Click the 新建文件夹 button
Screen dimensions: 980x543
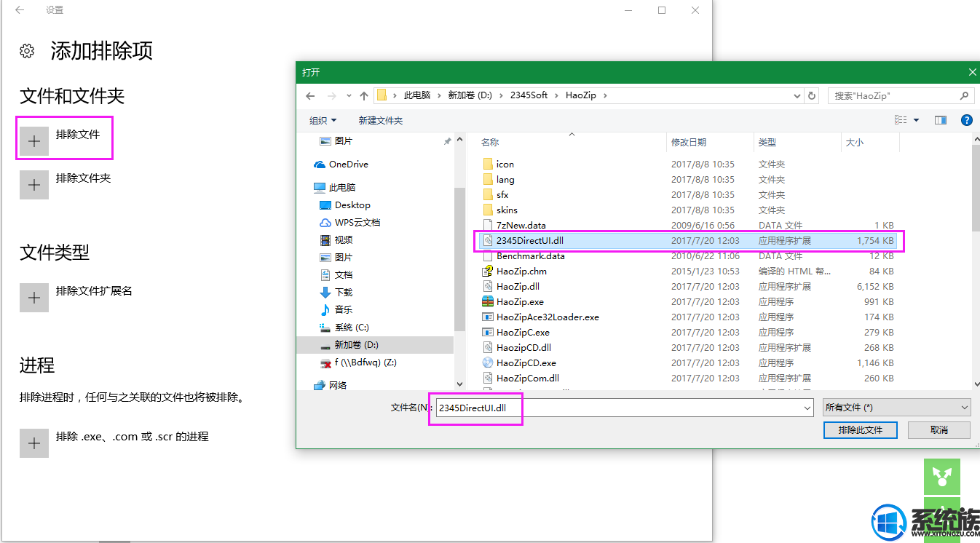click(x=380, y=120)
